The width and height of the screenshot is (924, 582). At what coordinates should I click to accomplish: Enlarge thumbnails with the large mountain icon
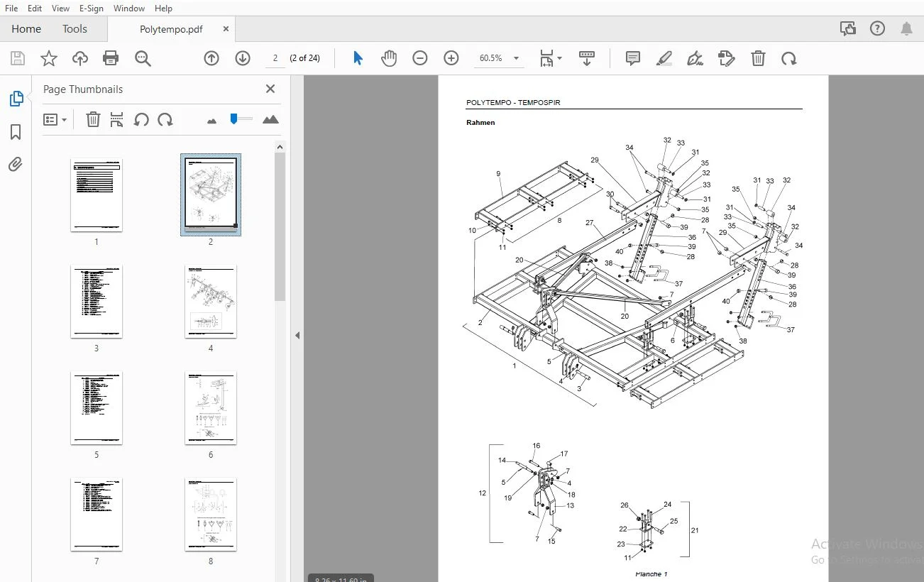[x=270, y=120]
